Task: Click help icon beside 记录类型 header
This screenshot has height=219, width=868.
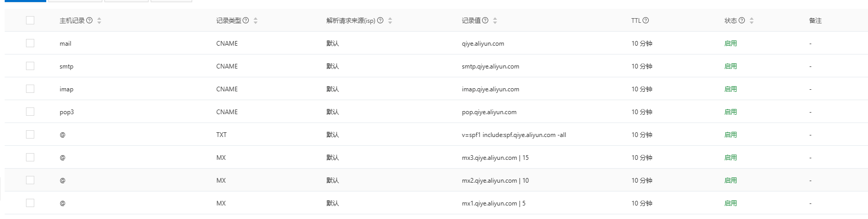Action: click(x=246, y=21)
